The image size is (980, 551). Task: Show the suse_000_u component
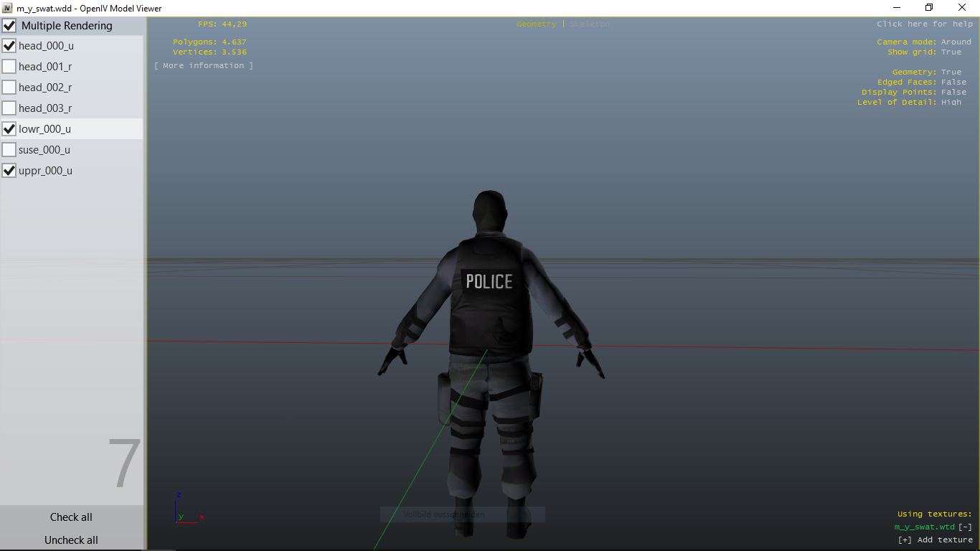click(9, 150)
